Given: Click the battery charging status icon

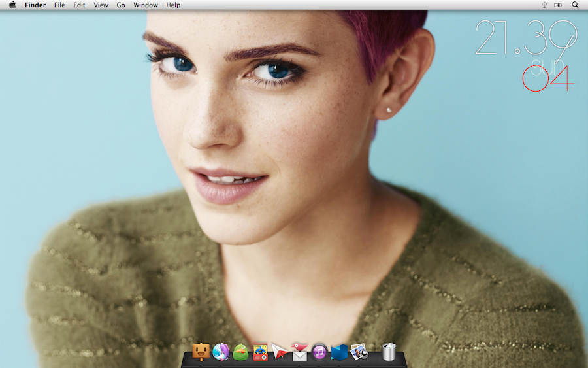Looking at the screenshot, I should (558, 5).
